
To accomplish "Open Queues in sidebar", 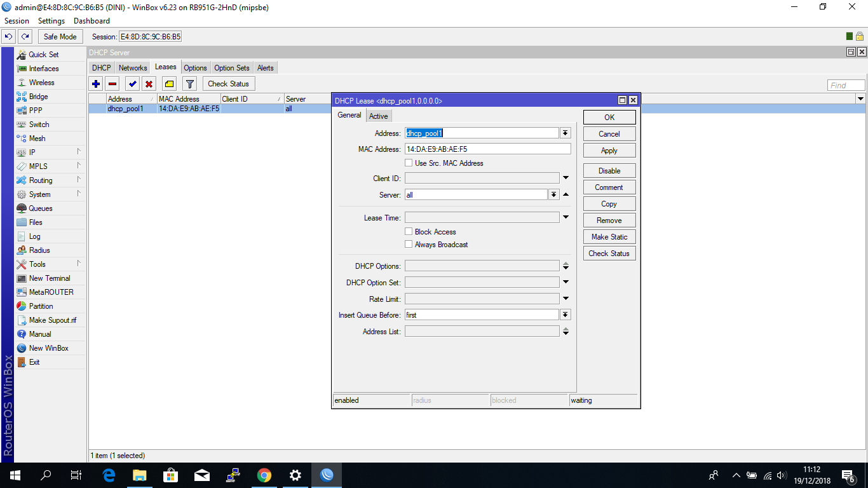I will [50, 208].
